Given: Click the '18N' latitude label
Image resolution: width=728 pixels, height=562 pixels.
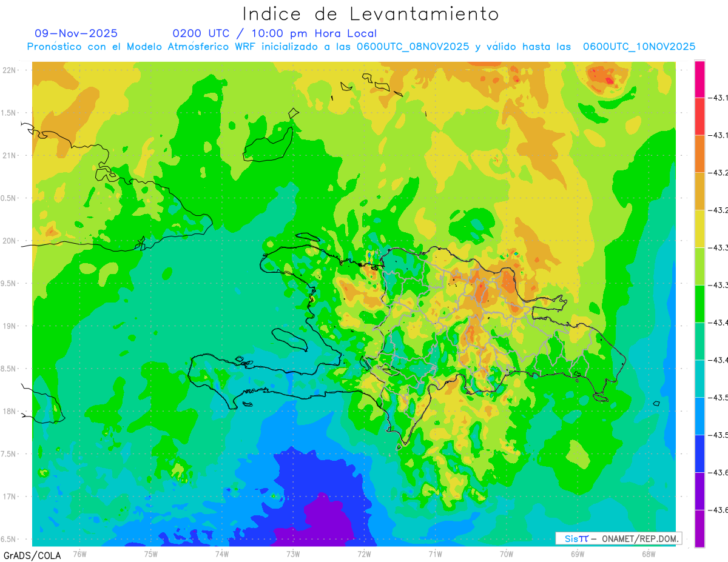Looking at the screenshot, I should 9,411.
